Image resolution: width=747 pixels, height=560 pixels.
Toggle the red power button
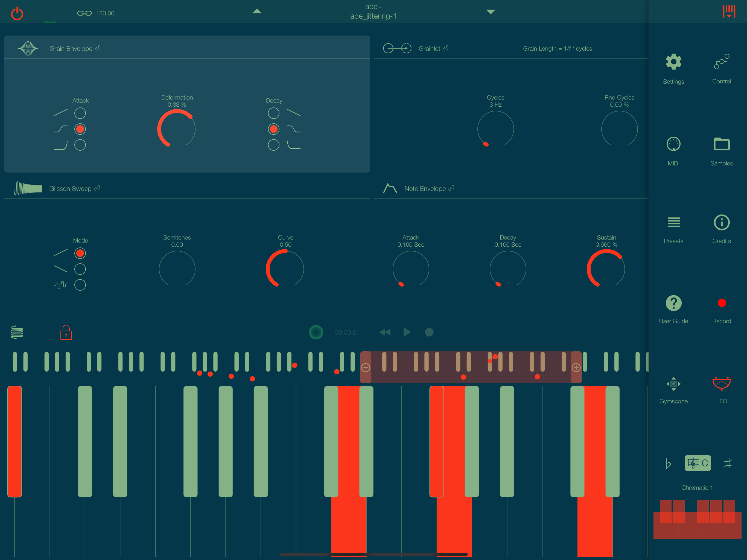17,14
